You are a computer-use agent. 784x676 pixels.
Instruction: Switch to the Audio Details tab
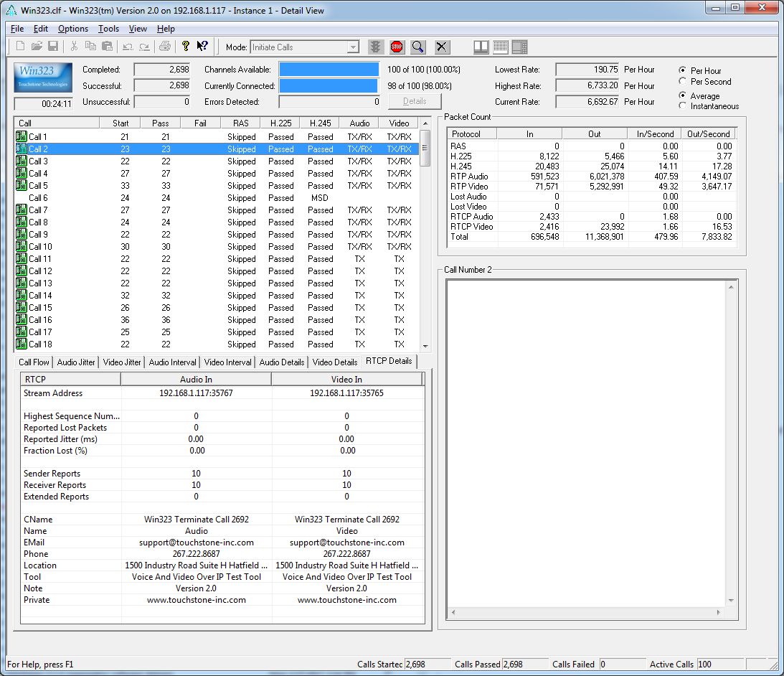tap(281, 362)
